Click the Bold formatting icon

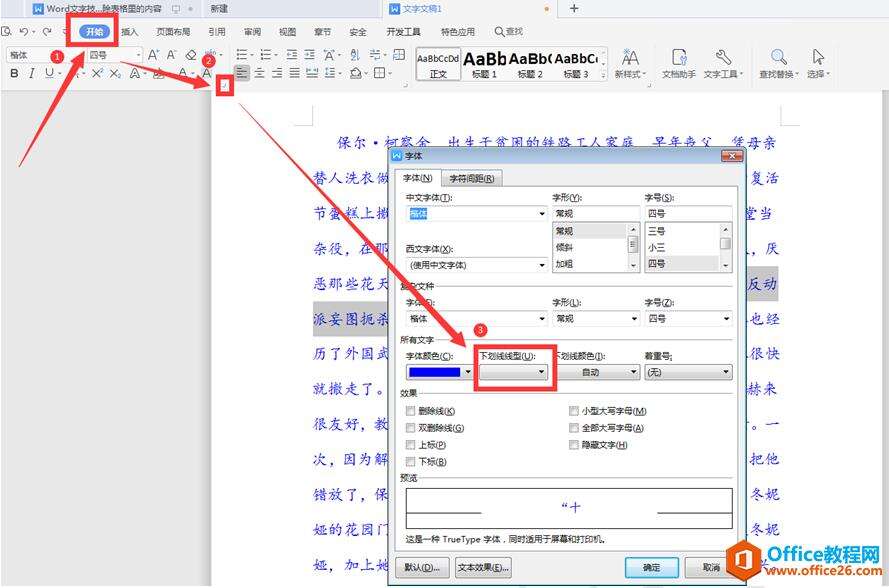(14, 73)
